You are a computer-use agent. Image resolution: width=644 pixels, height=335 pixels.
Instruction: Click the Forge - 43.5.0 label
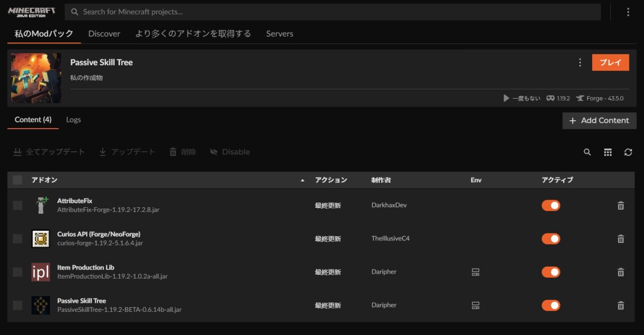coord(605,98)
